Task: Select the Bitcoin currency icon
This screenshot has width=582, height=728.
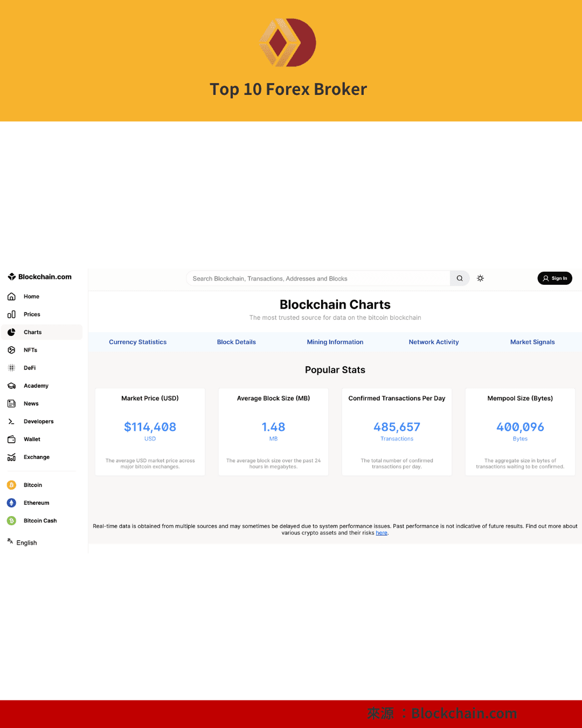Action: (12, 485)
